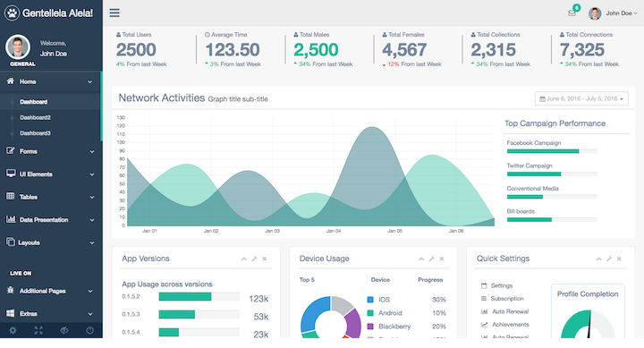Collapse the Device Usage panel chevron
The width and height of the screenshot is (644, 348).
[421, 259]
